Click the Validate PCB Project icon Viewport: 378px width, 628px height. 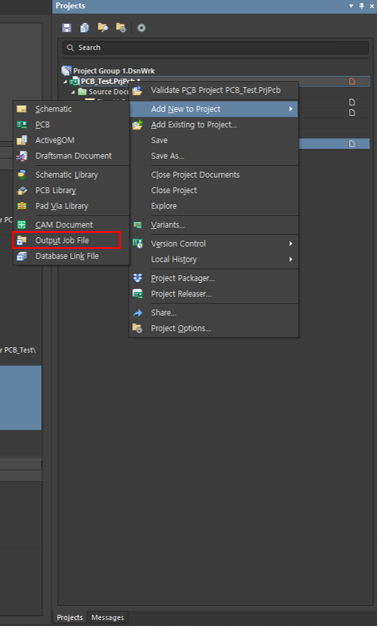point(137,91)
